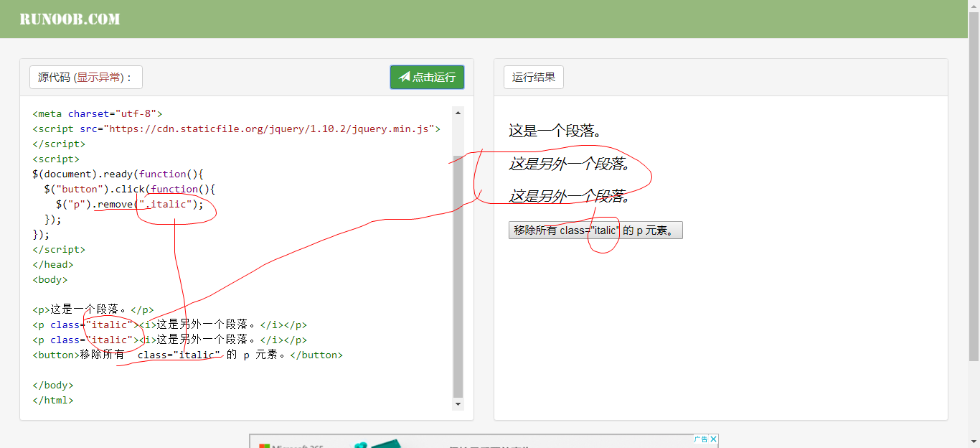The image size is (980, 448).
Task: Click the 源代码 (显示异常) button
Action: coord(86,78)
